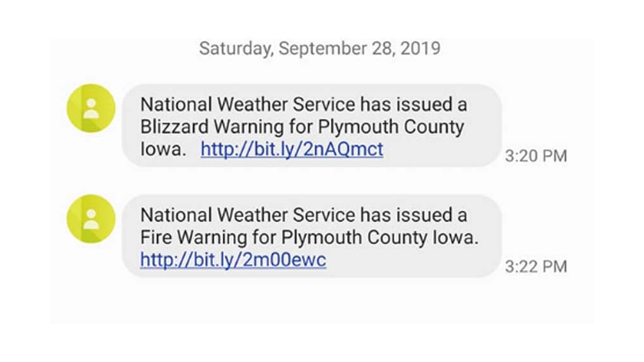Click the 3:20 PM timestamp

537,157
